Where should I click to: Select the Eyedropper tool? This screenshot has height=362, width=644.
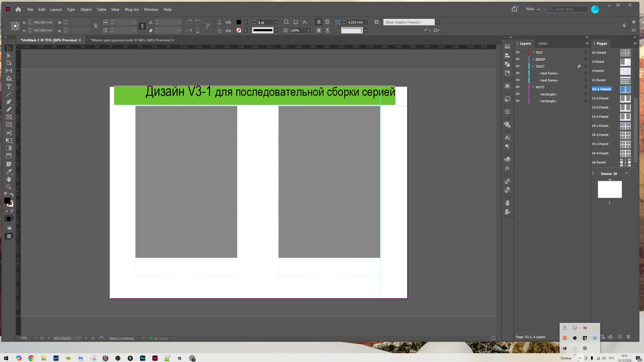pos(9,172)
